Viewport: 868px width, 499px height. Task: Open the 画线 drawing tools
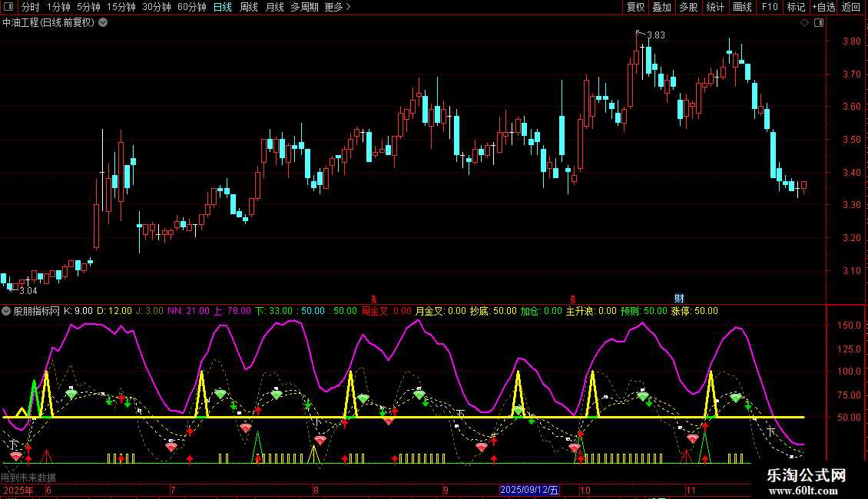(x=742, y=7)
